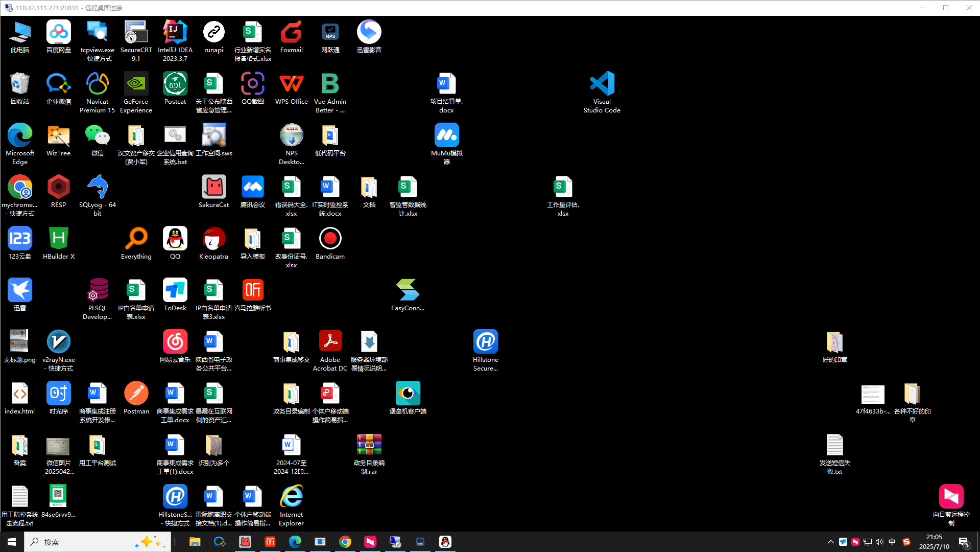
Task: Open the 迅雷影音 icon
Action: (369, 37)
